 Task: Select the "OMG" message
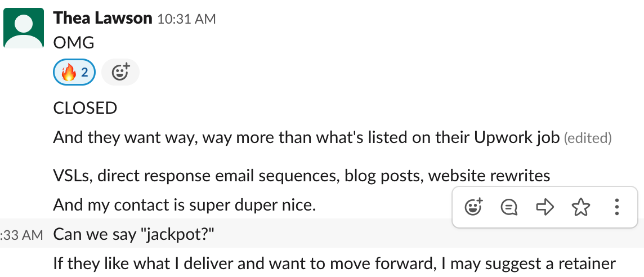[74, 43]
